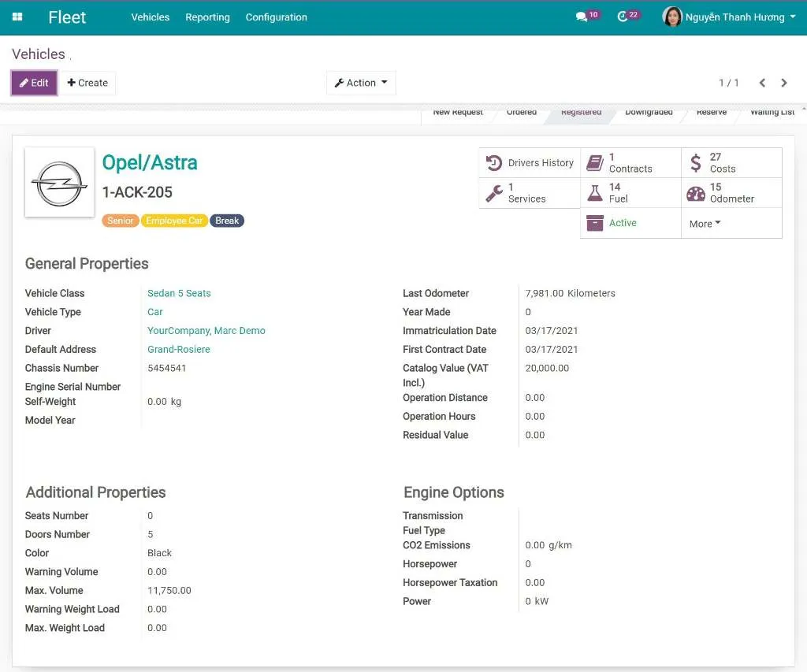Click the Color value Black
This screenshot has width=807, height=672.
pyautogui.click(x=159, y=553)
